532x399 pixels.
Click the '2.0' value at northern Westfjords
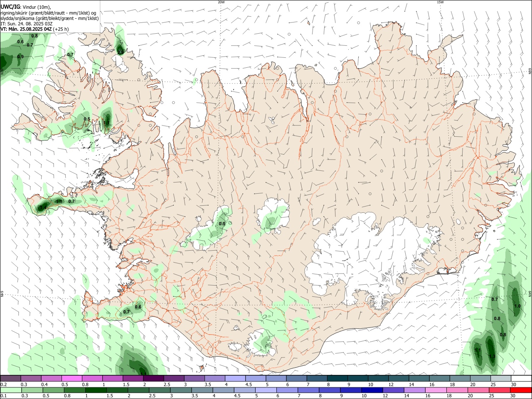pyautogui.click(x=121, y=52)
